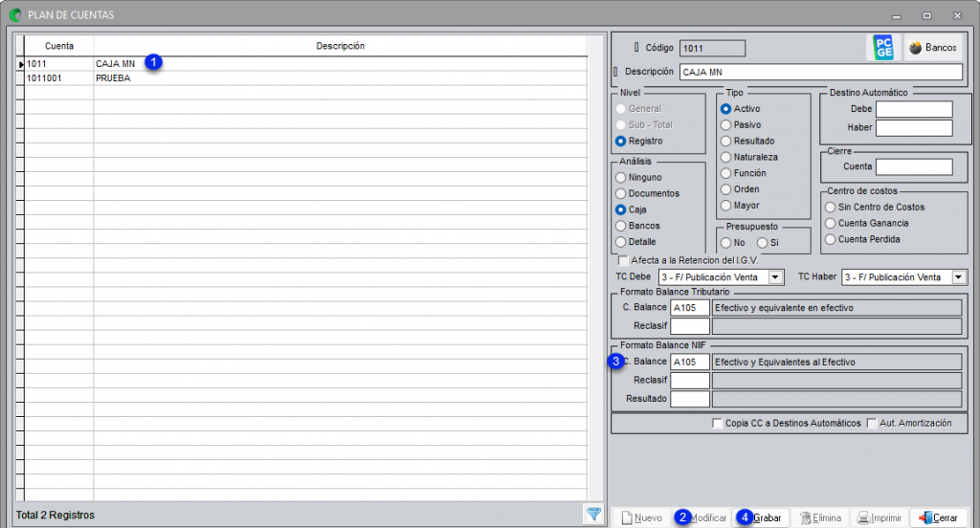Click Tributario C. Balance code field
Image resolution: width=980 pixels, height=528 pixels.
point(689,307)
